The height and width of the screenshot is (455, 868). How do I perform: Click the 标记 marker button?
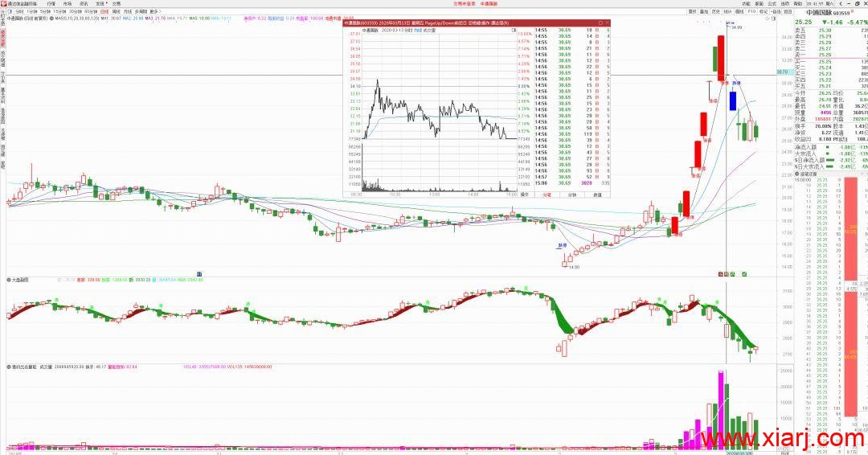coord(764,11)
